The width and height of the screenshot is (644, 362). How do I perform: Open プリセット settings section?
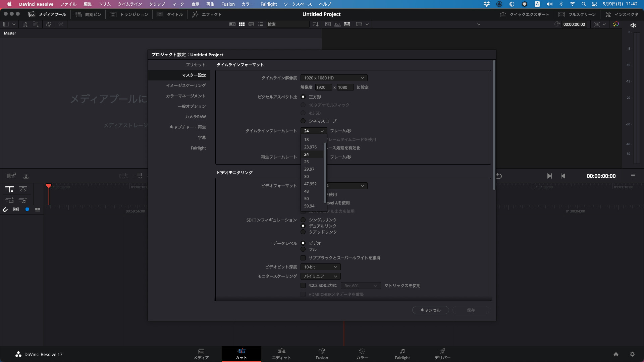[x=196, y=65]
